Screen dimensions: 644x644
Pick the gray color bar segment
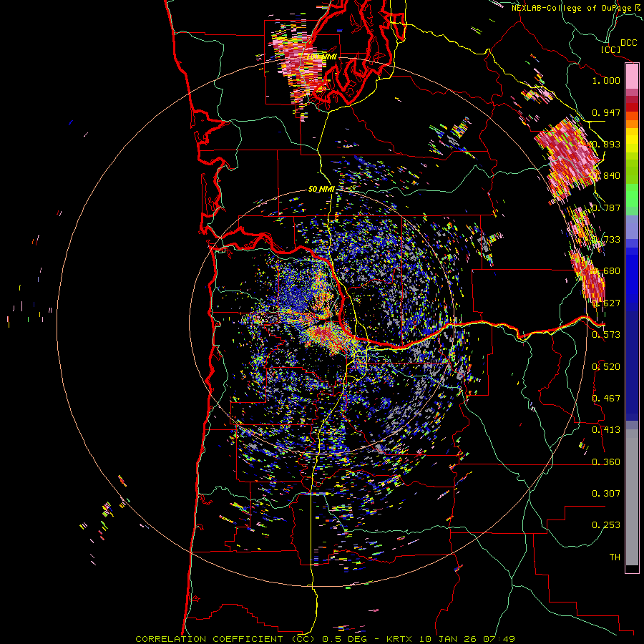(x=632, y=497)
